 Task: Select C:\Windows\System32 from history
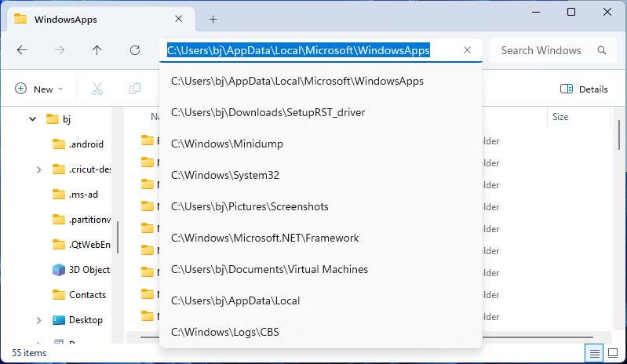pos(321,175)
